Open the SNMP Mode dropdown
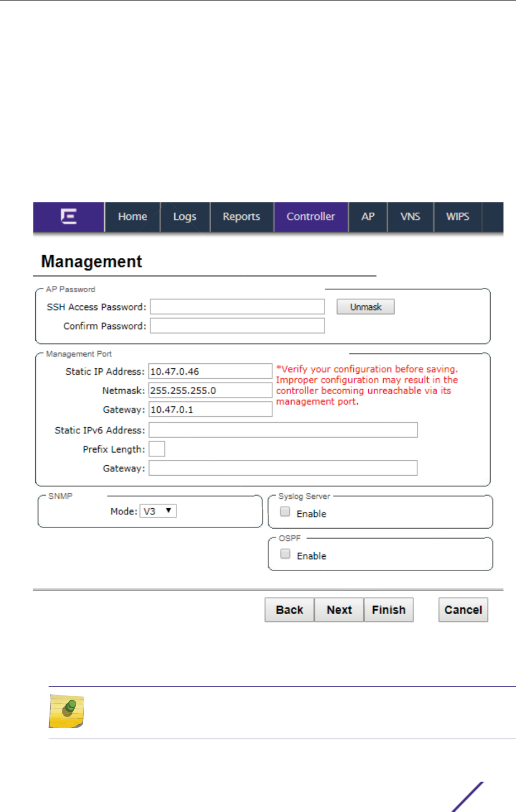 coord(158,511)
